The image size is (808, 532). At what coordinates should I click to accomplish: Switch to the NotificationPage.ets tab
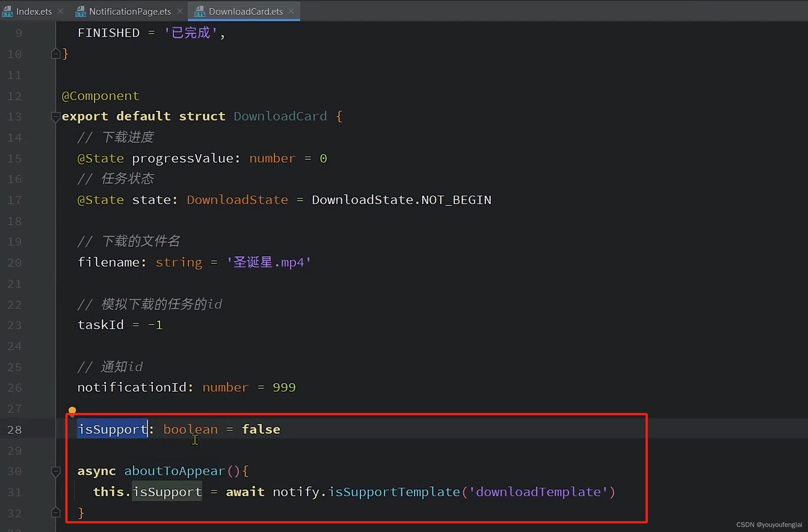coord(130,12)
